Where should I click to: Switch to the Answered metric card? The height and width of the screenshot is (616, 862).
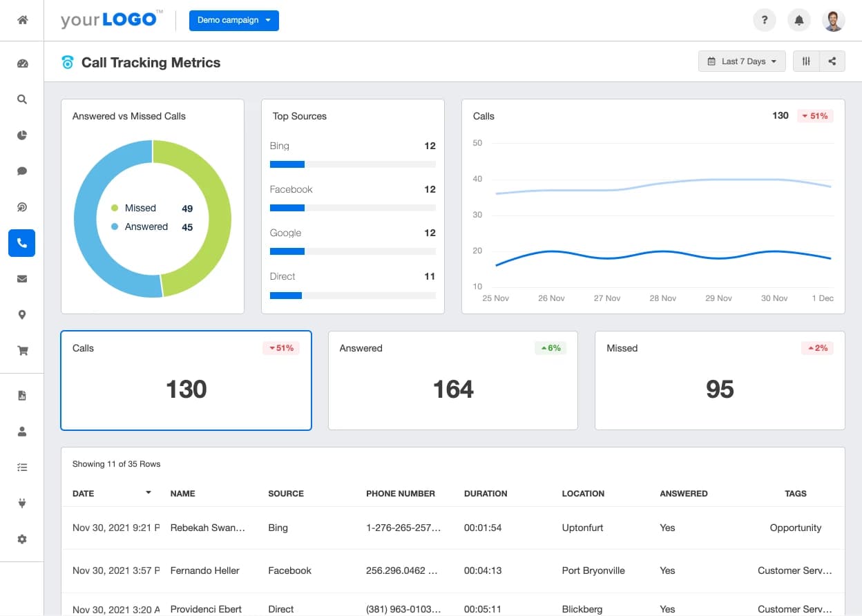452,381
